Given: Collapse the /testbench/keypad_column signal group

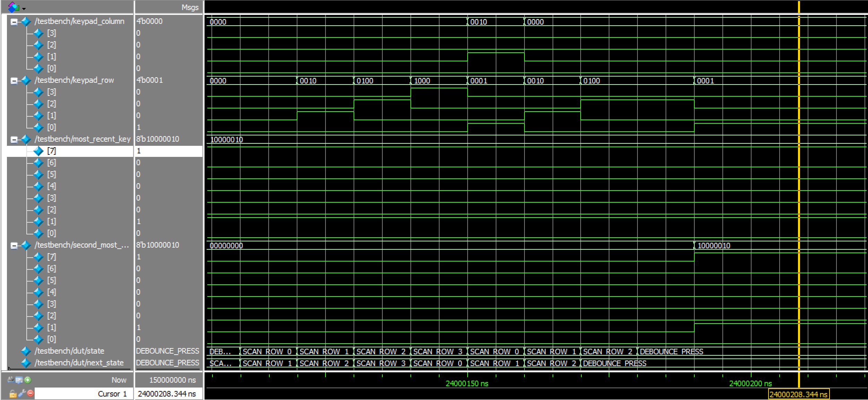Looking at the screenshot, I should pos(14,22).
